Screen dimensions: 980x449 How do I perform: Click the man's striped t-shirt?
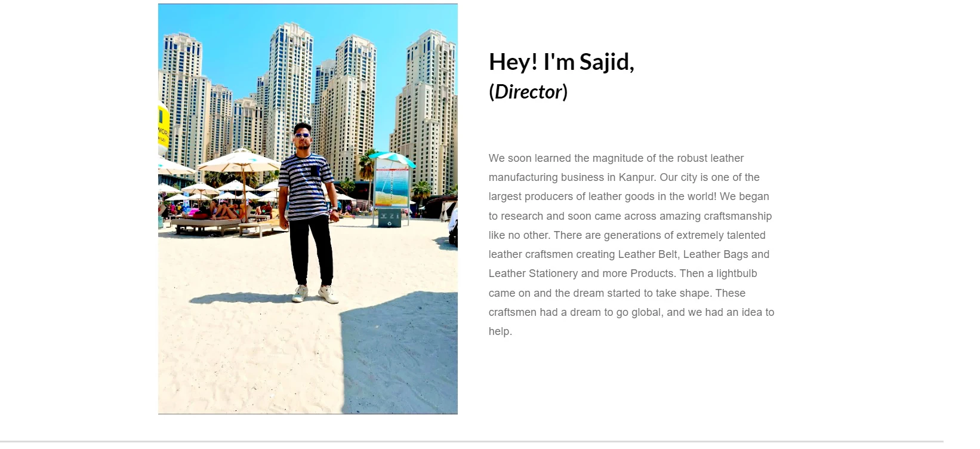(307, 185)
